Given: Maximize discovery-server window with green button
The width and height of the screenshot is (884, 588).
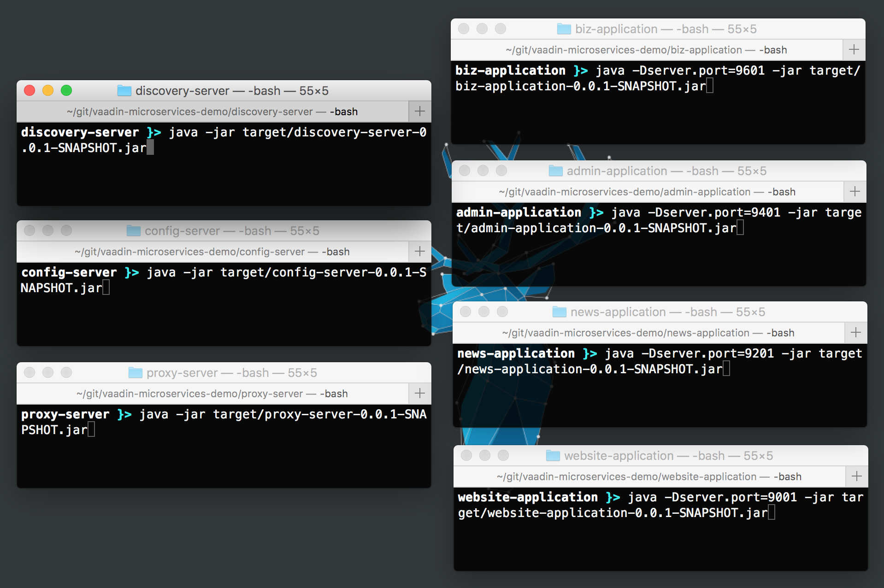Looking at the screenshot, I should 66,91.
